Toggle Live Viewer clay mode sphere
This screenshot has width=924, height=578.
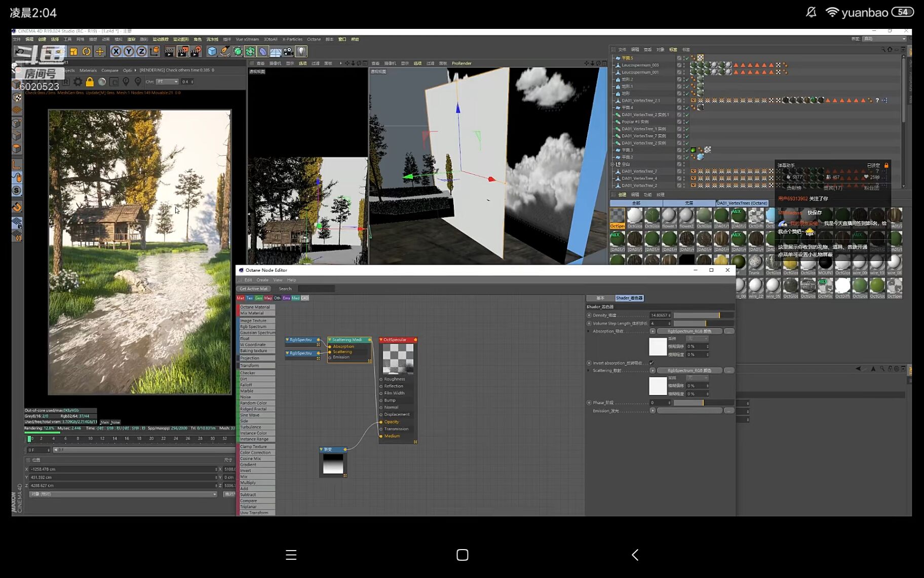point(102,82)
